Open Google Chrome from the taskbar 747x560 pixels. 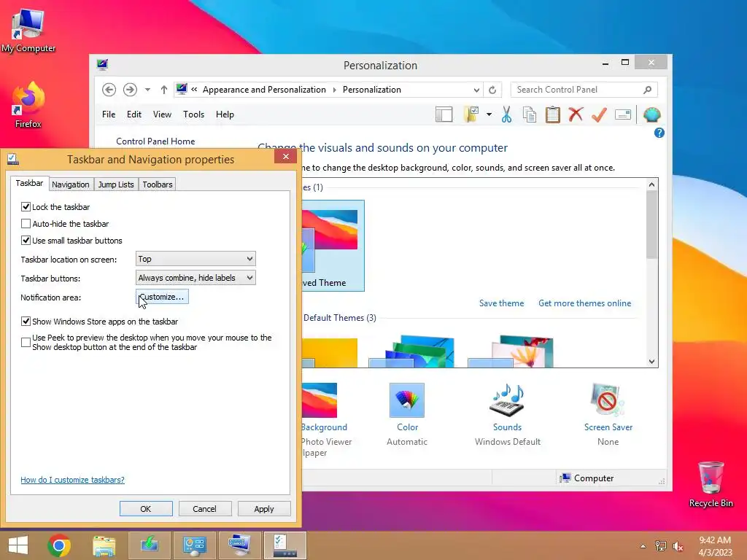click(x=59, y=545)
